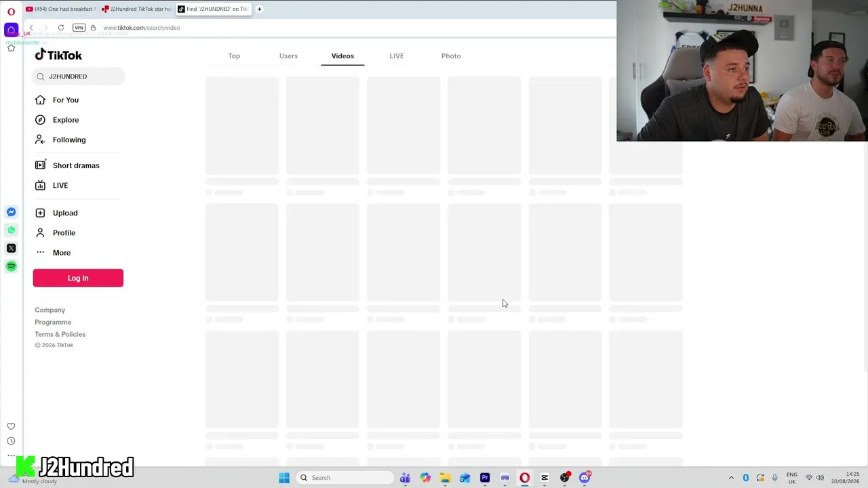Open Adobe Premiere Pro from taskbar
This screenshot has width=868, height=488.
[x=485, y=478]
